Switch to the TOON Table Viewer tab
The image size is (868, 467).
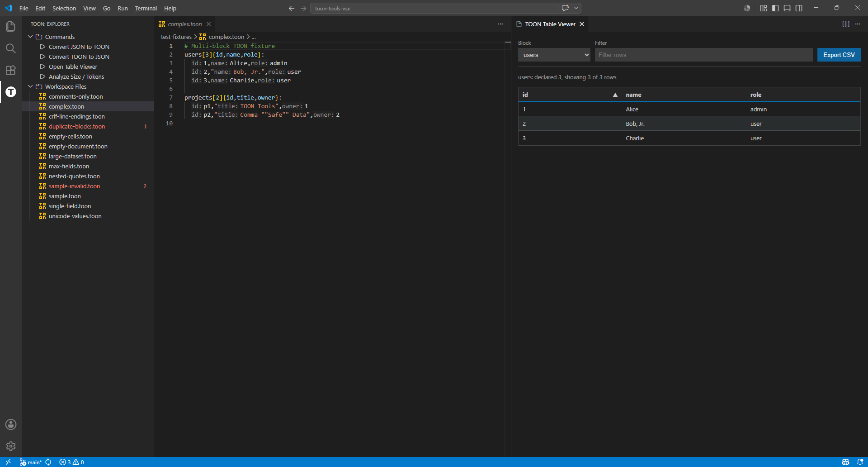550,24
